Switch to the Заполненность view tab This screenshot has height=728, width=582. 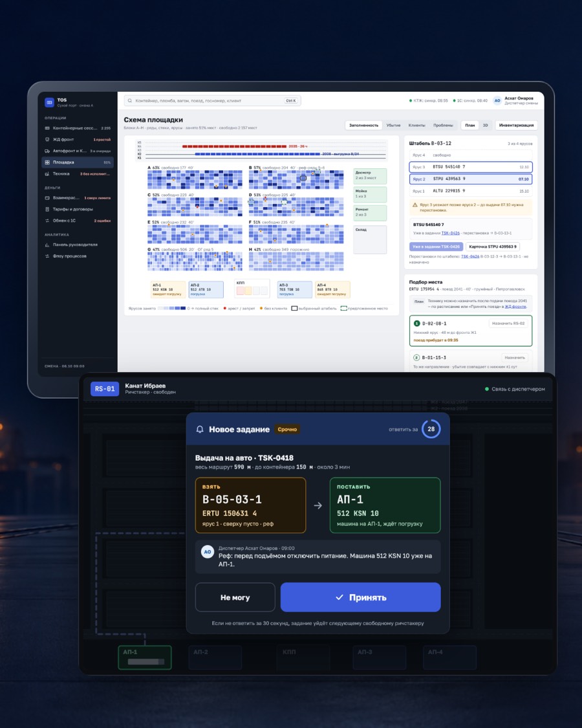tap(363, 126)
